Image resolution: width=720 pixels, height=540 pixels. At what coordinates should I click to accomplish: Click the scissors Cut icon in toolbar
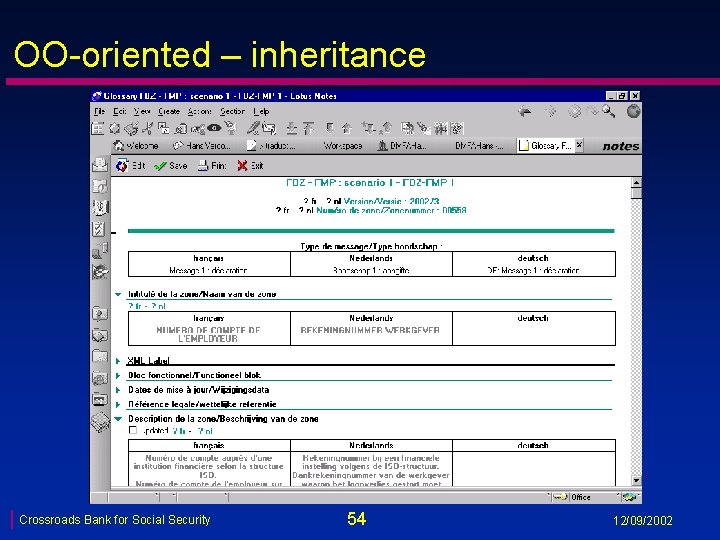click(147, 128)
